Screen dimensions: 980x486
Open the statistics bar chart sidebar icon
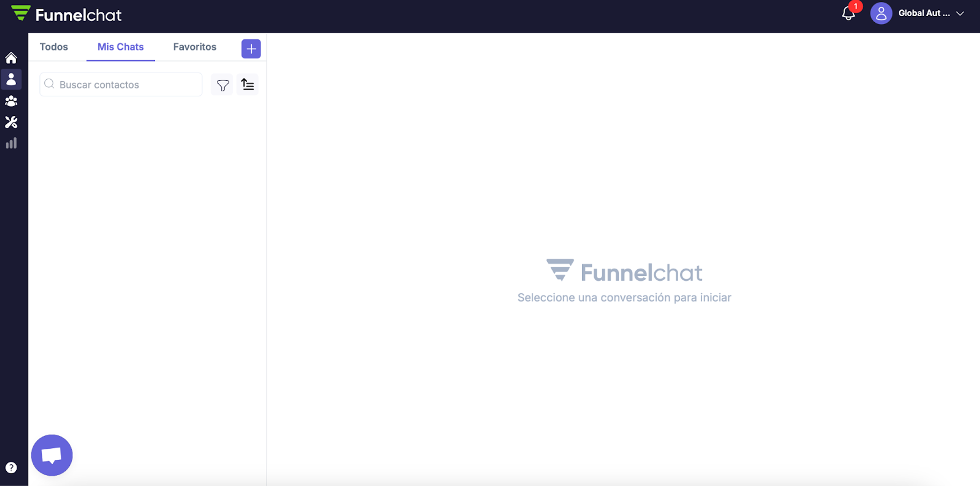11,143
